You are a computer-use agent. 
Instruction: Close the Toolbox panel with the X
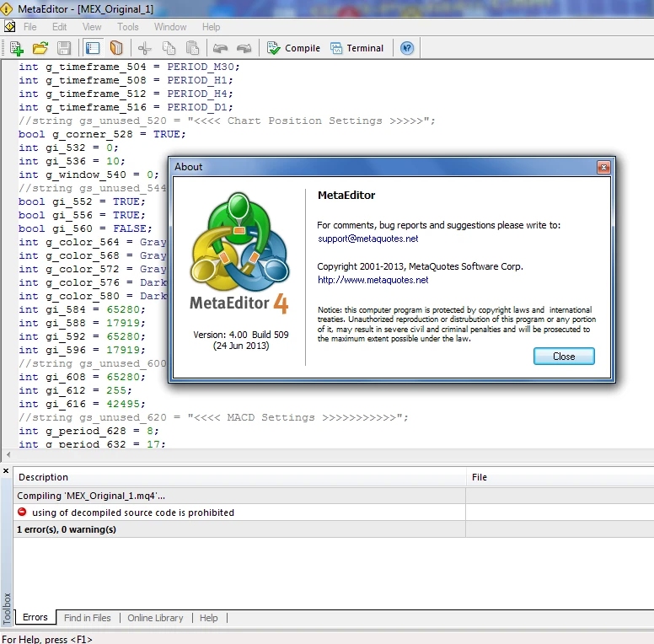pyautogui.click(x=6, y=471)
